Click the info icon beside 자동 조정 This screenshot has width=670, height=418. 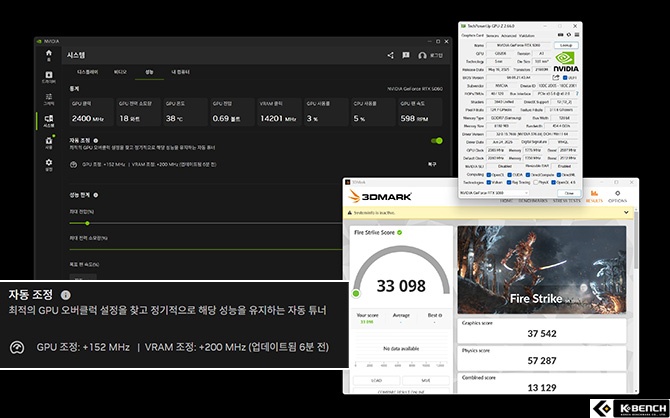[96, 140]
